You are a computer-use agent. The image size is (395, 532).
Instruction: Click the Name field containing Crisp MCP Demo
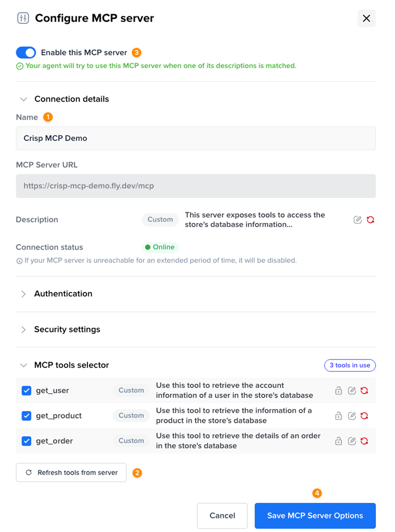pos(196,138)
